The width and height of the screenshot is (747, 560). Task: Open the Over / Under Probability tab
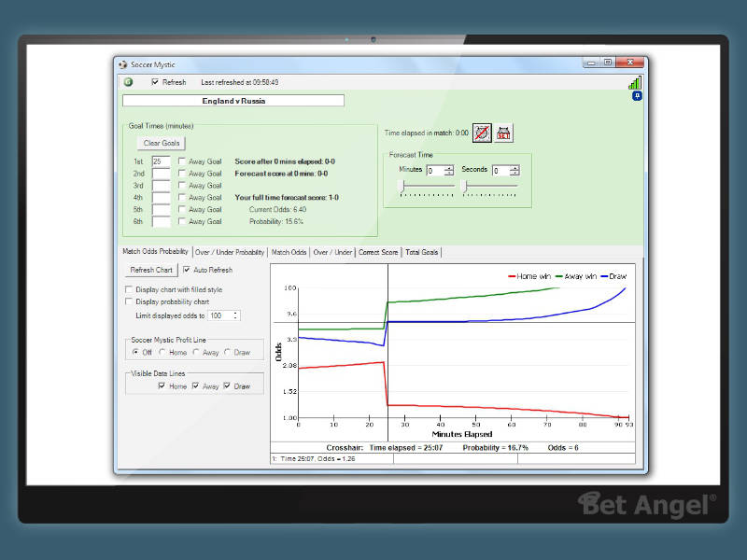(230, 252)
